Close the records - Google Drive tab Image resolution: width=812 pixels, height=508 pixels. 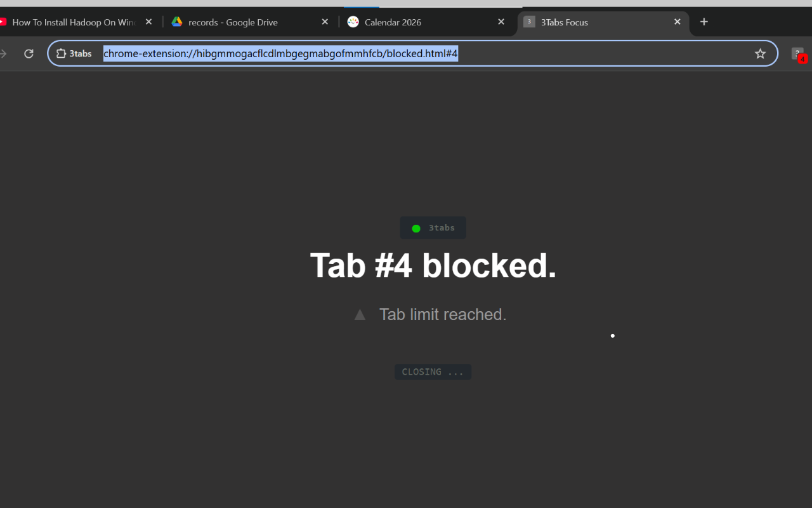(325, 22)
